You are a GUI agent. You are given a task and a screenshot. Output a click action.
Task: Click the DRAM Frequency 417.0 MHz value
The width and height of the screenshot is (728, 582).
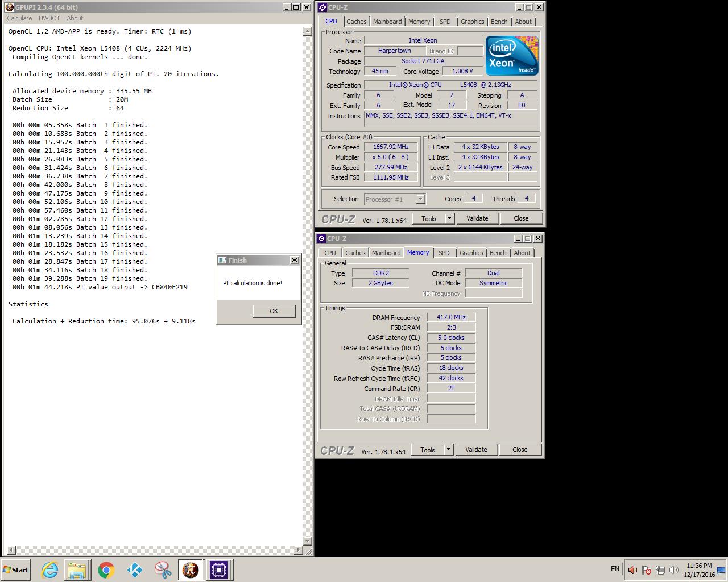(451, 317)
